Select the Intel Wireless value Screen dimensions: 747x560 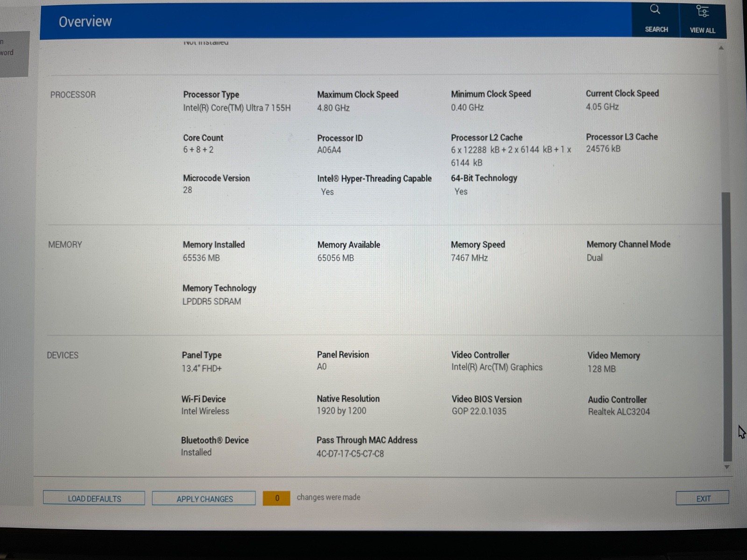tap(205, 411)
